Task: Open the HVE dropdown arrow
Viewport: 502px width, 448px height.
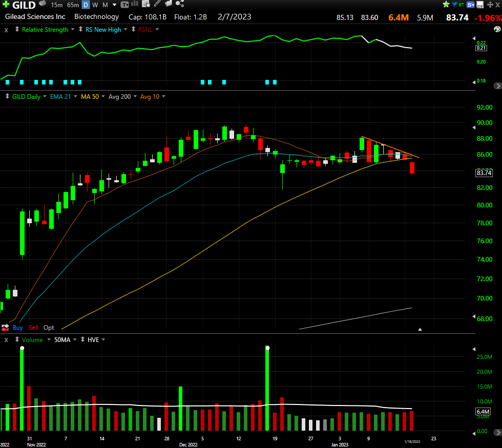Action: (x=103, y=339)
